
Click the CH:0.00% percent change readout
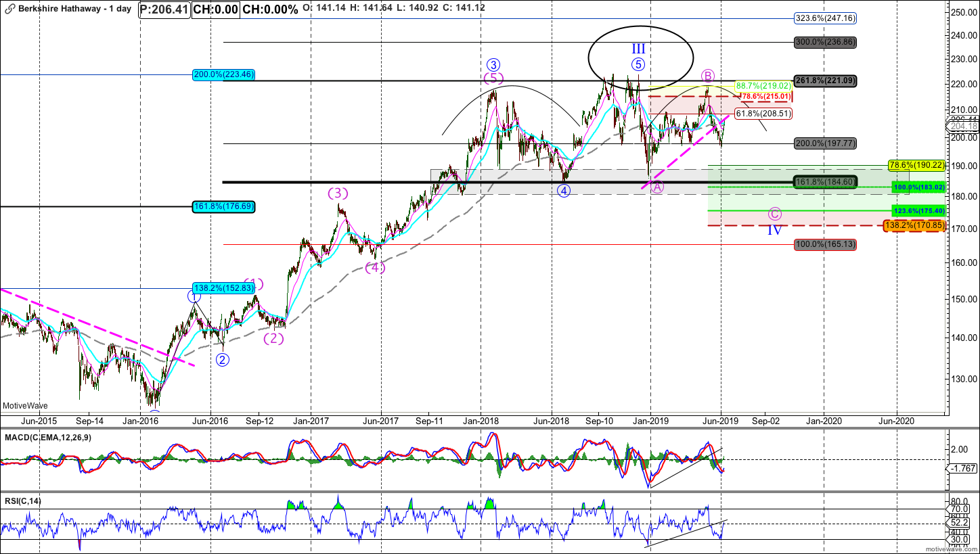[x=270, y=9]
